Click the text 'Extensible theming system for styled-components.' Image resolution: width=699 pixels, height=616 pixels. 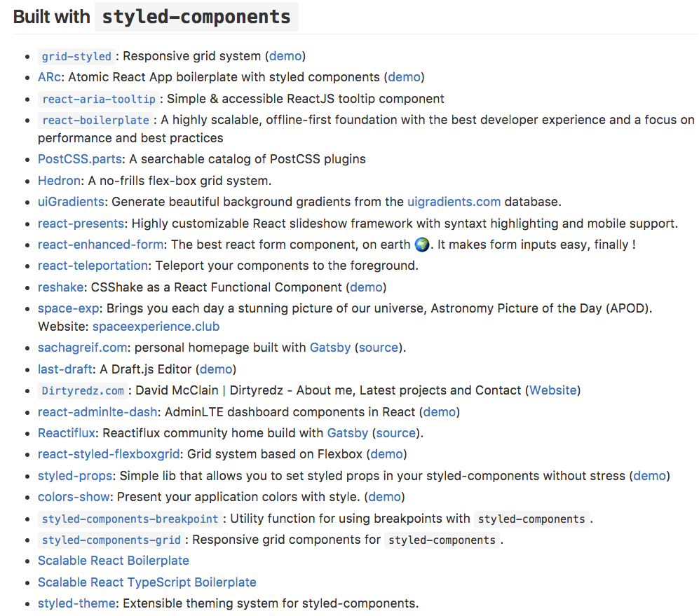[271, 603]
